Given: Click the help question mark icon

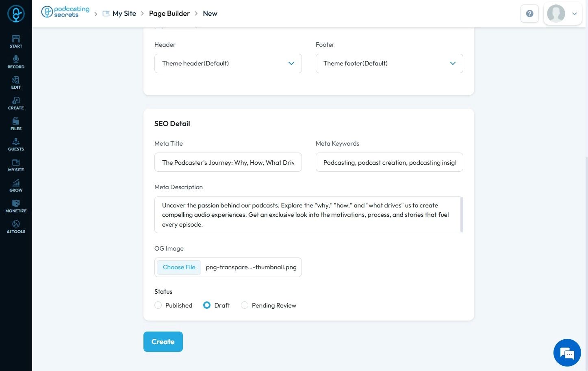Looking at the screenshot, I should point(529,13).
